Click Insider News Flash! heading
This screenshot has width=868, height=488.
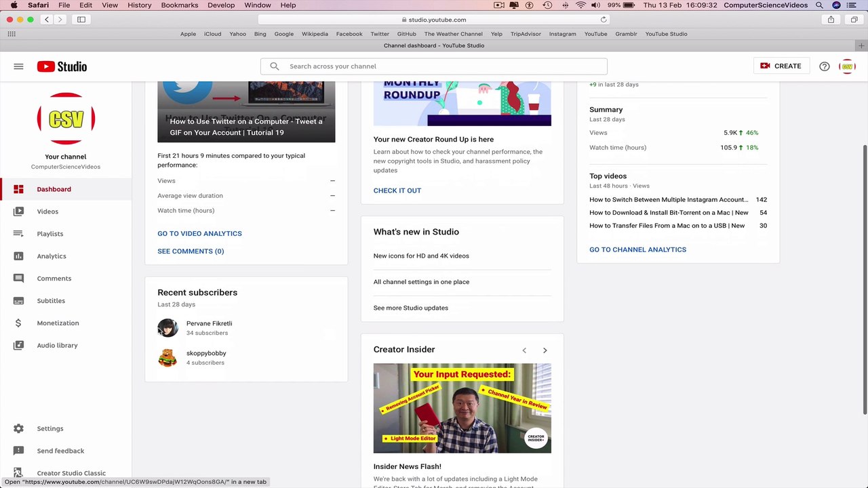407,466
